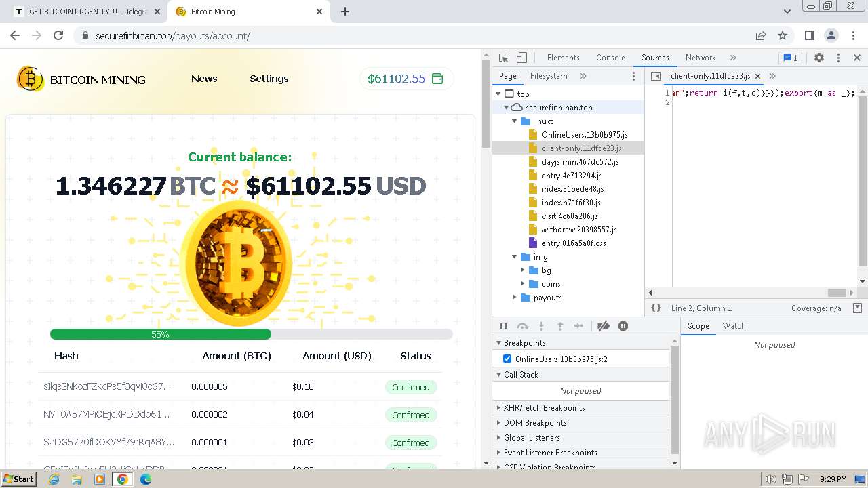
Task: Expand the payouts folder
Action: [x=515, y=298]
